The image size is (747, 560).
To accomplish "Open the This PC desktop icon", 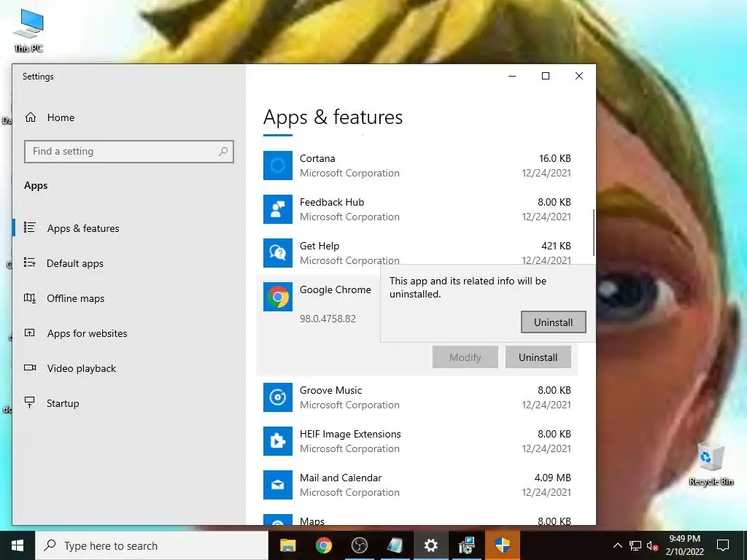I will (x=28, y=30).
